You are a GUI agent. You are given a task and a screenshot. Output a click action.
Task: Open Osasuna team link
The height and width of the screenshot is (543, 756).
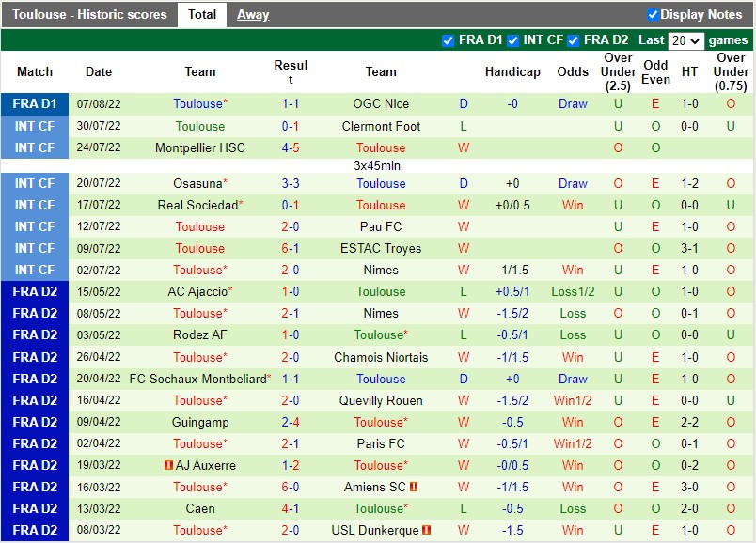(x=197, y=183)
